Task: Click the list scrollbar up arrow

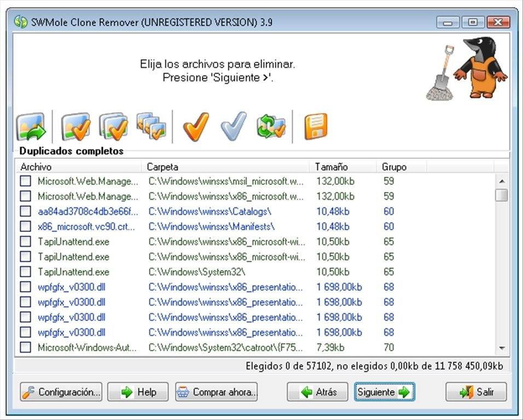Action: (x=502, y=181)
